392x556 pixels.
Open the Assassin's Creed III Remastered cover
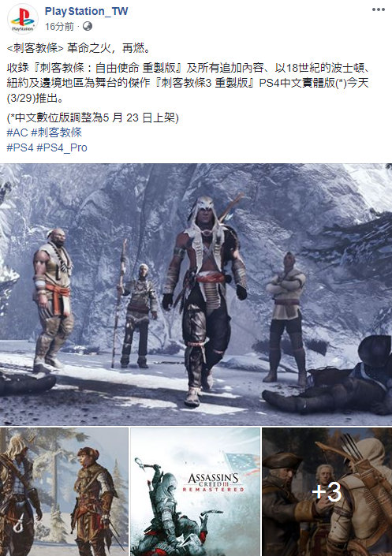196,492
